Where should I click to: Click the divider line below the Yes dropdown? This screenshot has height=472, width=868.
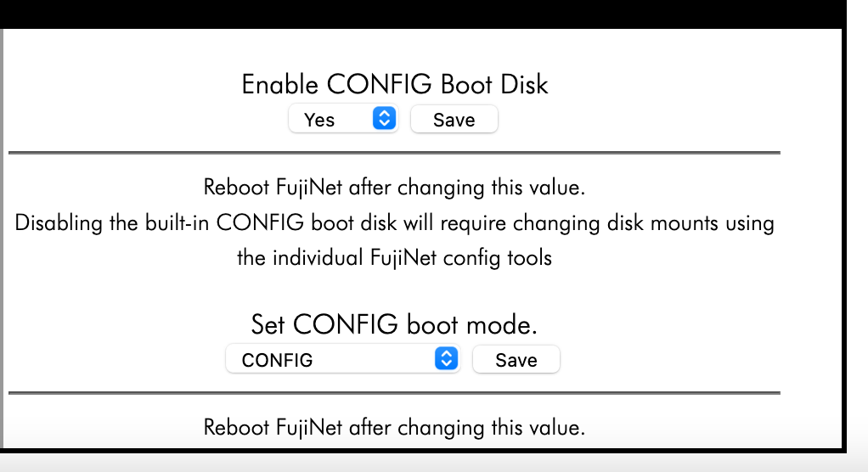pyautogui.click(x=394, y=153)
